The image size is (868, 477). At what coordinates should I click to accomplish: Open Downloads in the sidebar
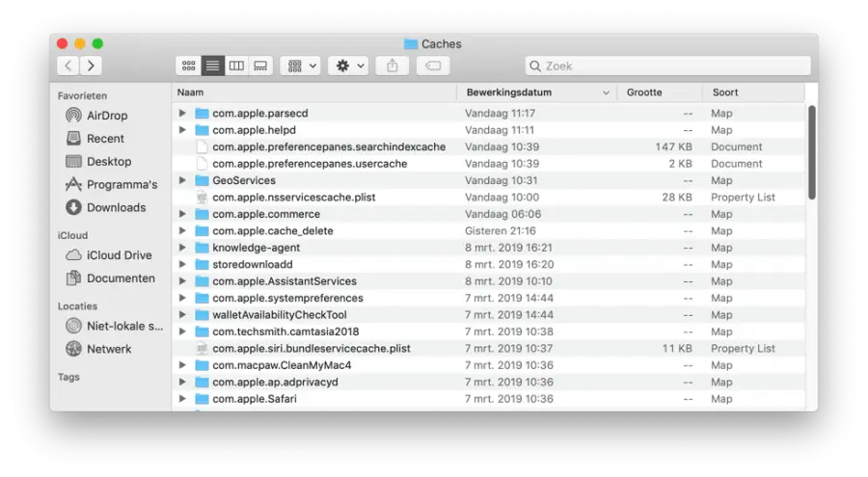click(106, 207)
